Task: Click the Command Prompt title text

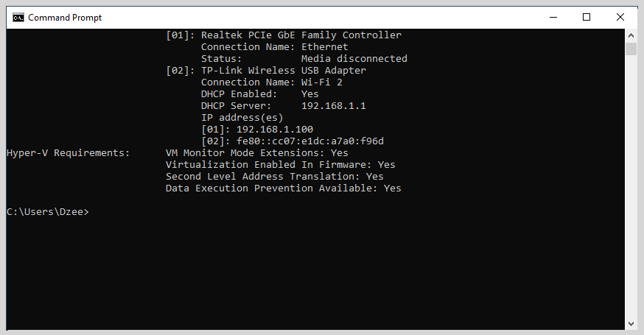Action: click(x=65, y=17)
